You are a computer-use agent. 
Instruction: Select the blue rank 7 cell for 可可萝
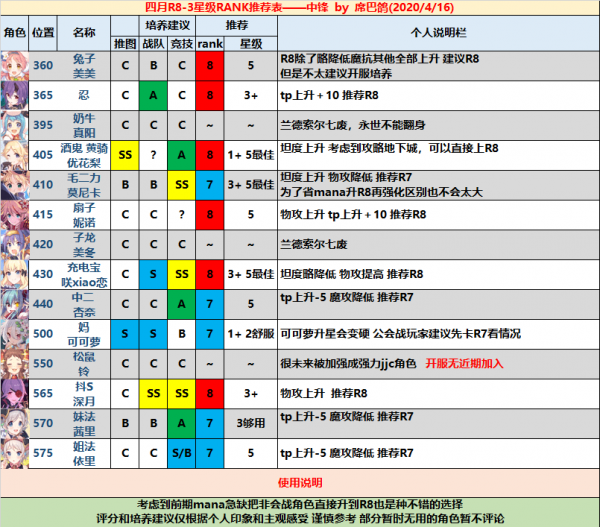(x=211, y=333)
